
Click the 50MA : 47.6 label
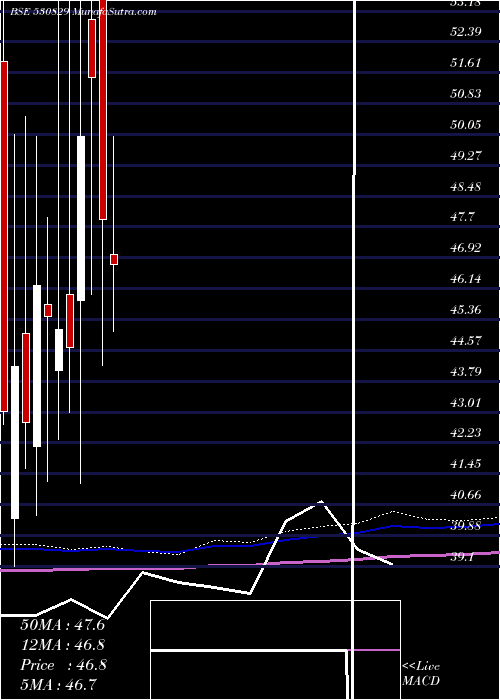coord(62,625)
